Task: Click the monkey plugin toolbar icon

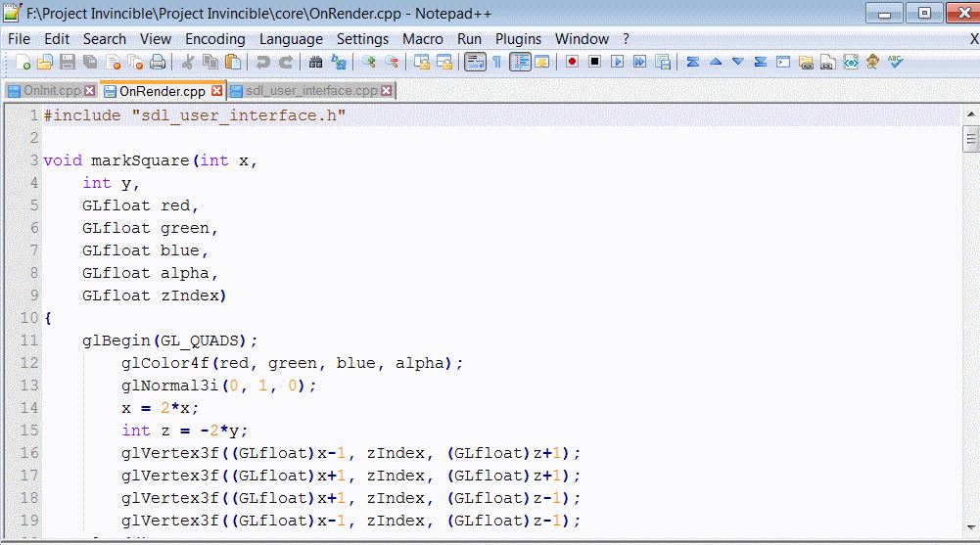Action: (x=873, y=62)
